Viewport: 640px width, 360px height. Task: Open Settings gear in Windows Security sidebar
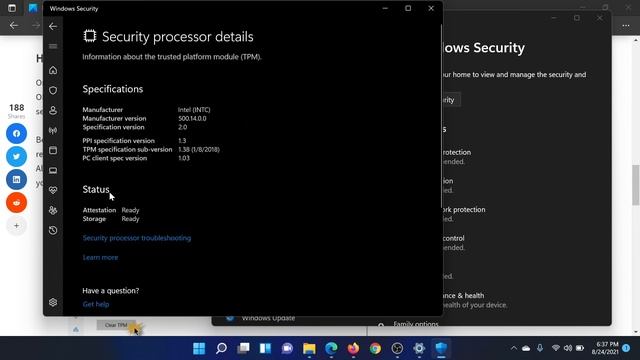coord(53,302)
